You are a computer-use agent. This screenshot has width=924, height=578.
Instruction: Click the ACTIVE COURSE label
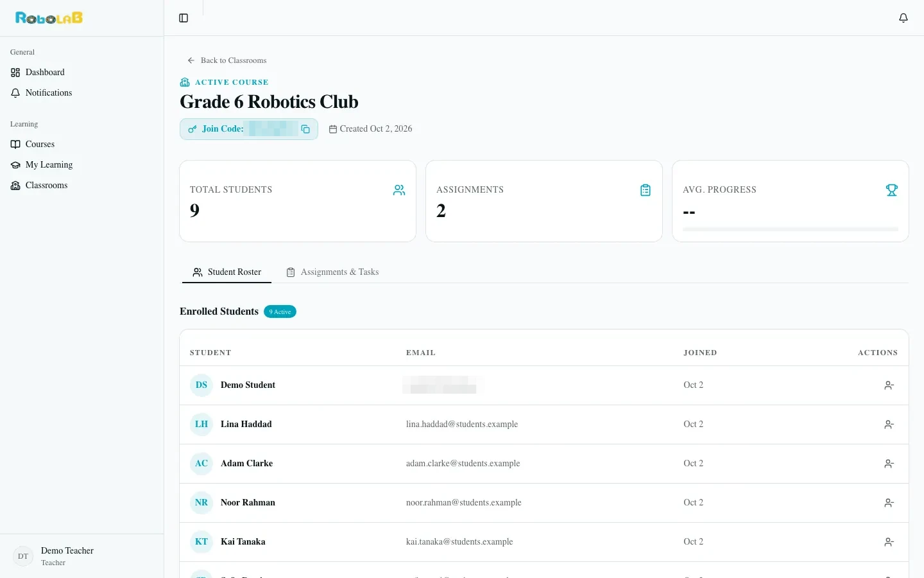232,82
